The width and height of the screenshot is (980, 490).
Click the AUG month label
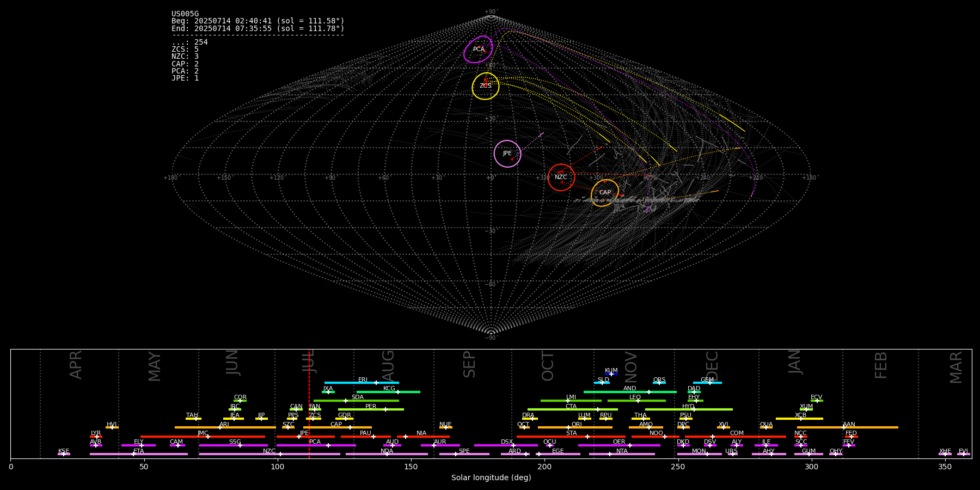pos(388,366)
